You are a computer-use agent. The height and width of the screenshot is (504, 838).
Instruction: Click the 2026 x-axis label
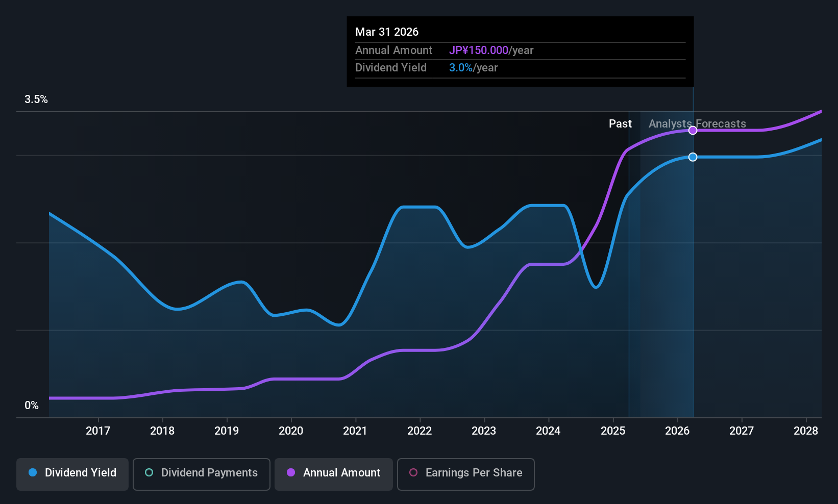pos(677,431)
